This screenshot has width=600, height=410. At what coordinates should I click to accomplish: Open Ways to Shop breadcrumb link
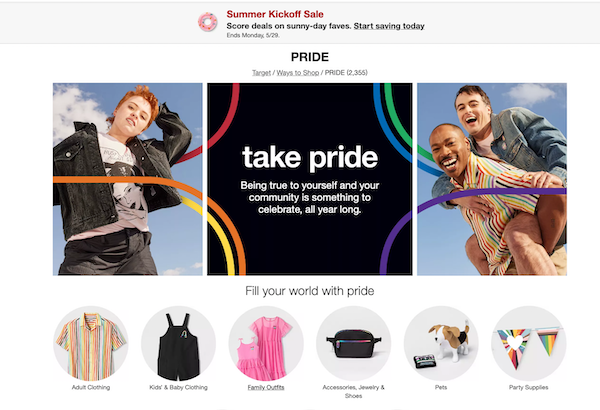tap(298, 73)
